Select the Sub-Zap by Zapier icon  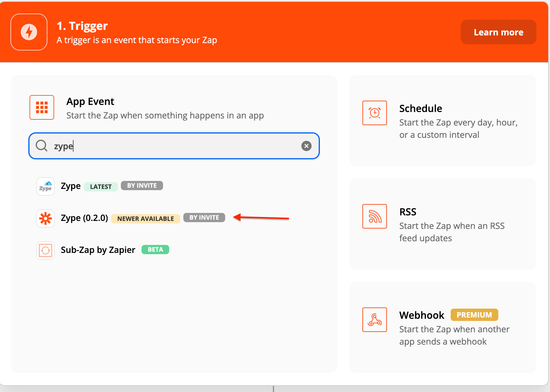pyautogui.click(x=46, y=250)
